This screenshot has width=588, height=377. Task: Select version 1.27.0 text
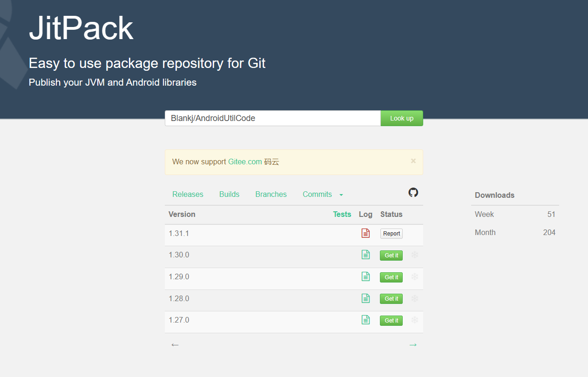179,320
